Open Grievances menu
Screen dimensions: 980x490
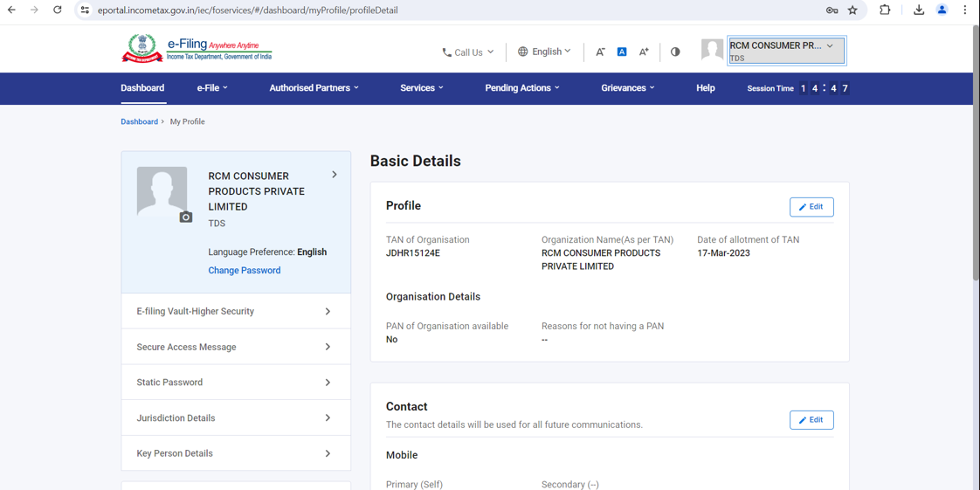point(628,88)
